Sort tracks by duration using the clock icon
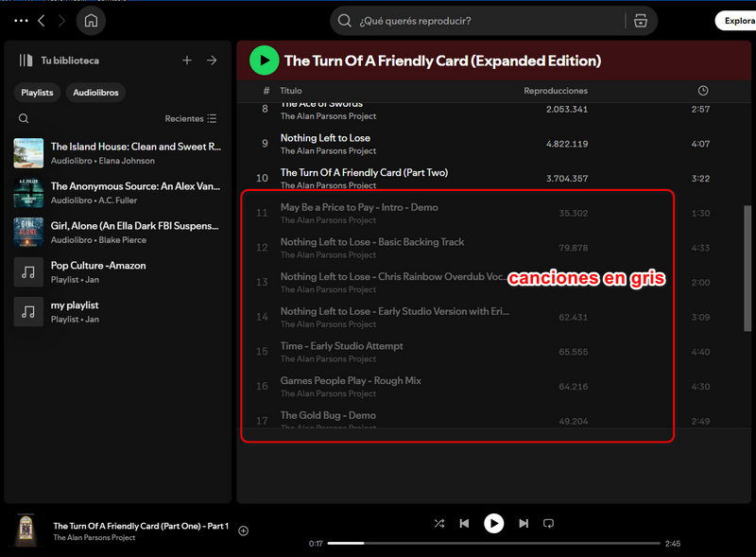Screen dimensions: 756x557 pyautogui.click(x=702, y=90)
